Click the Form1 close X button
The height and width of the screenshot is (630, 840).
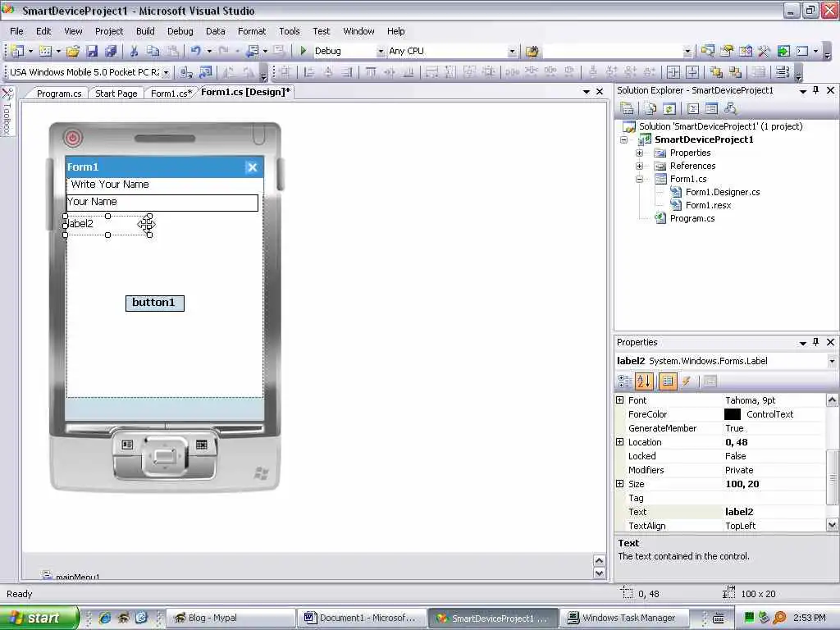252,167
